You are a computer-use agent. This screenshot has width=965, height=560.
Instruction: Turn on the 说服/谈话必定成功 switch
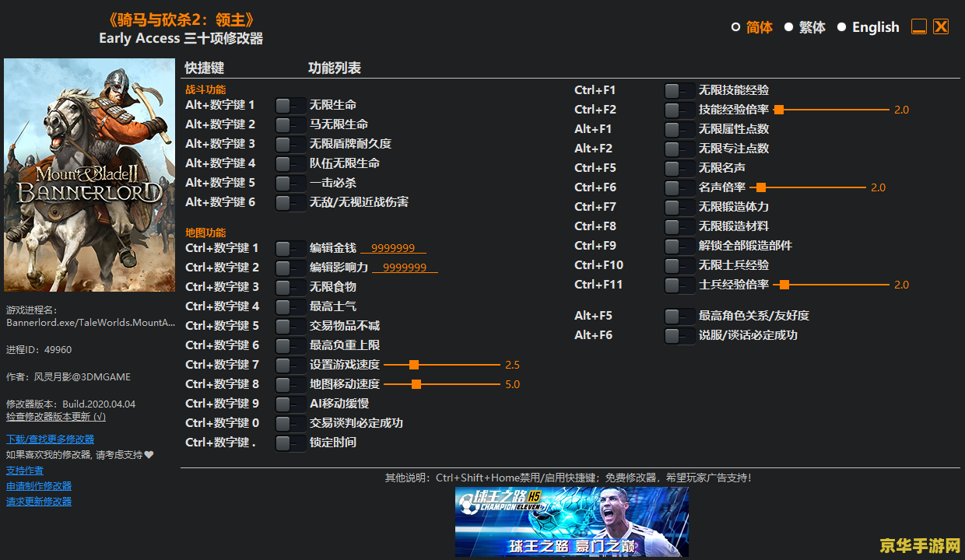coord(679,335)
